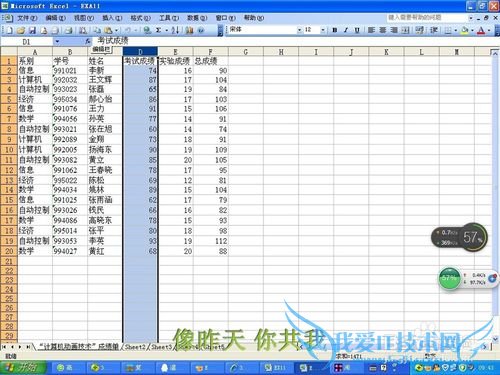
Task: Click the fx insert function icon
Action: point(87,41)
